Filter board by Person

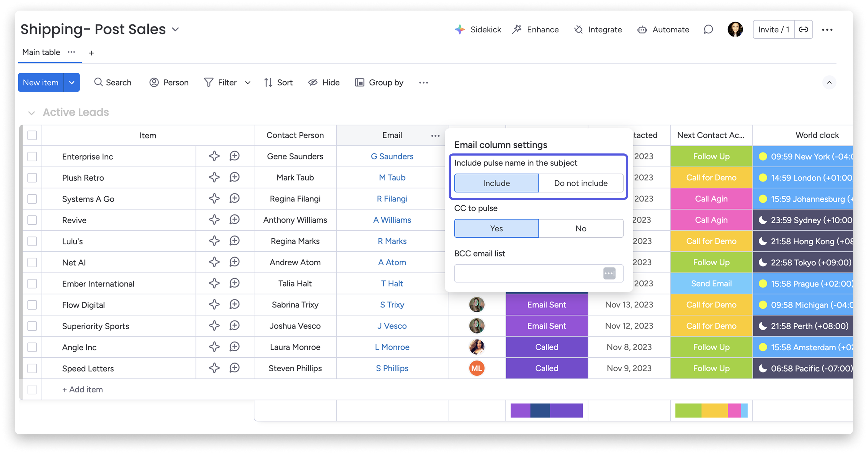[168, 82]
